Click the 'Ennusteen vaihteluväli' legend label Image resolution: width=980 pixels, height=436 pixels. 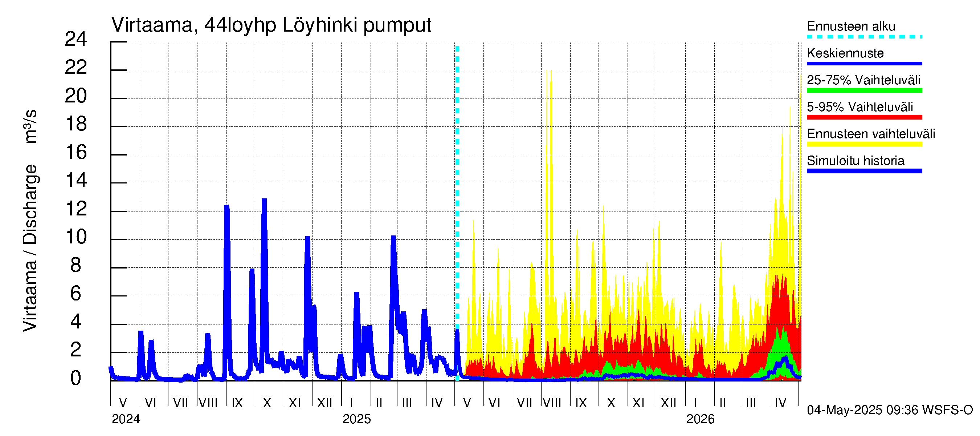pos(871,134)
